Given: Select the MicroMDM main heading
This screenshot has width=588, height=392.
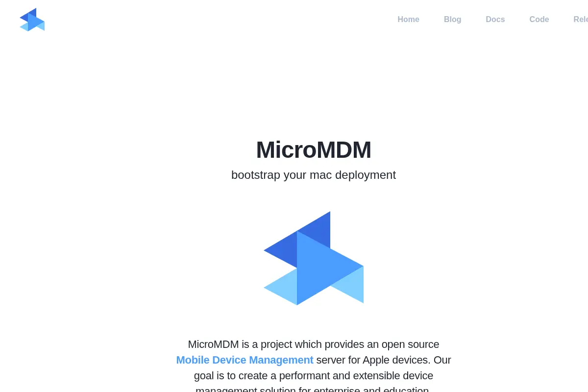Looking at the screenshot, I should point(314,150).
